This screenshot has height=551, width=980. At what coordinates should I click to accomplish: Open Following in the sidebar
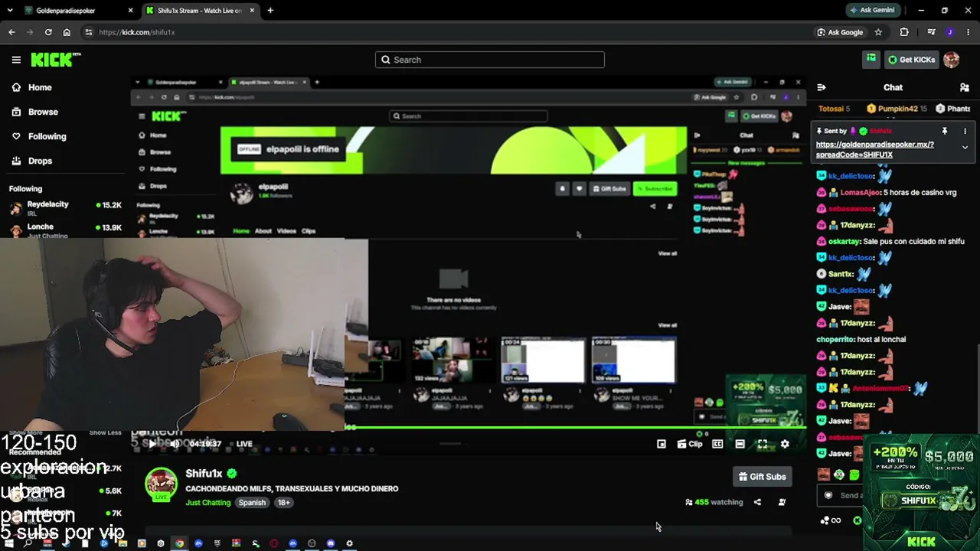(39, 136)
